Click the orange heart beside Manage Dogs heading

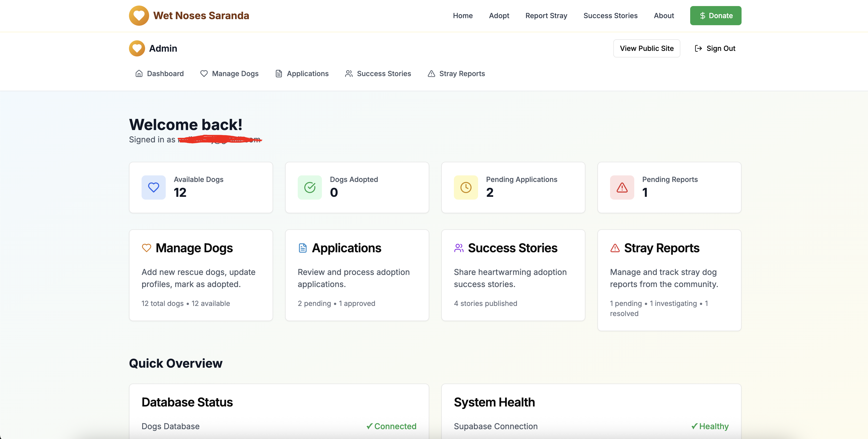[146, 248]
